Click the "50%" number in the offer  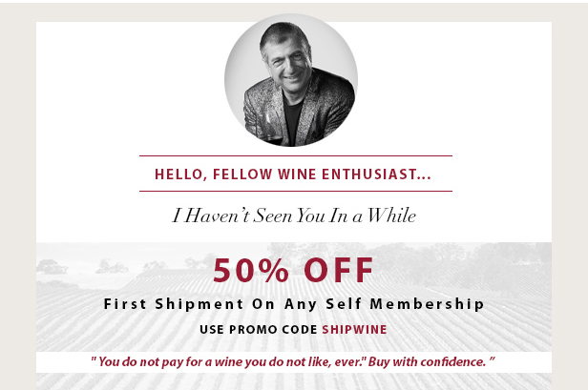pyautogui.click(x=251, y=270)
